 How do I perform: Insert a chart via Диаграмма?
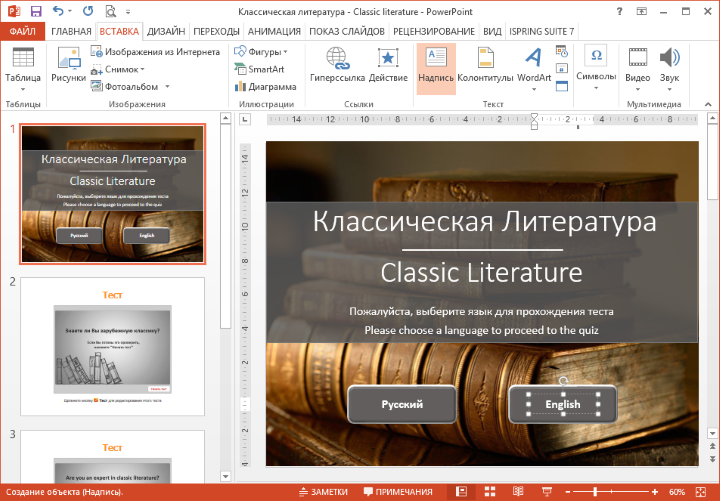(265, 87)
